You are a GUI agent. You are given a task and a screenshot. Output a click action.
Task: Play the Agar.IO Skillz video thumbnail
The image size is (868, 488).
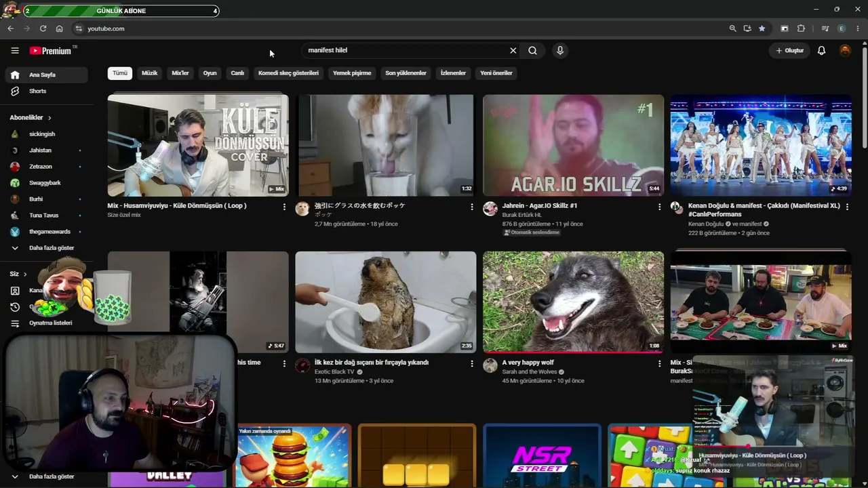coord(573,145)
